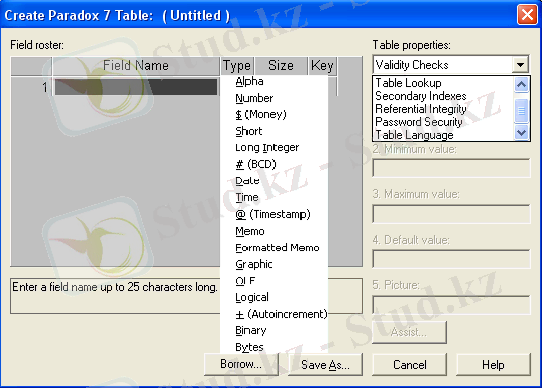This screenshot has height=388, width=542.
Task: Pick the Logical field type
Action: coord(252,297)
